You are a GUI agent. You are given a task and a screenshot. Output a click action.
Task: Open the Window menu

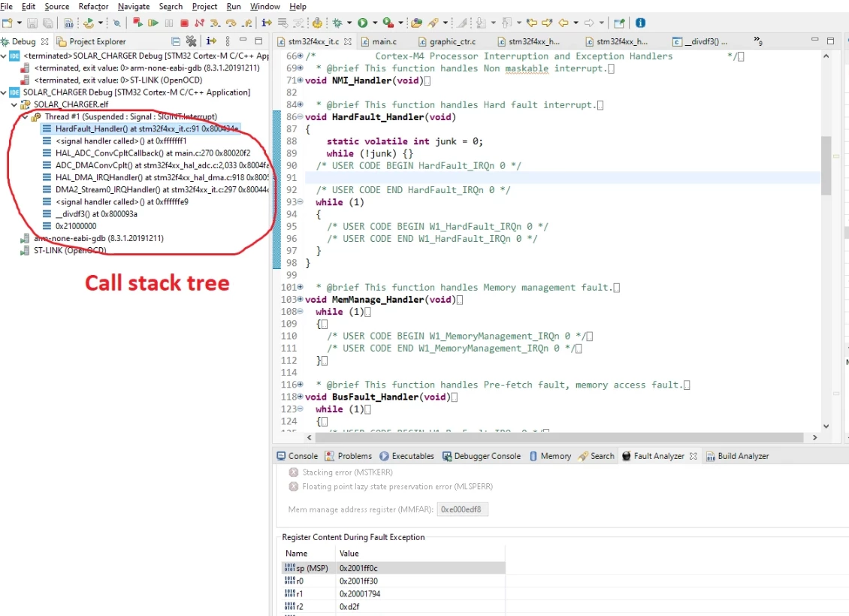[x=264, y=7]
